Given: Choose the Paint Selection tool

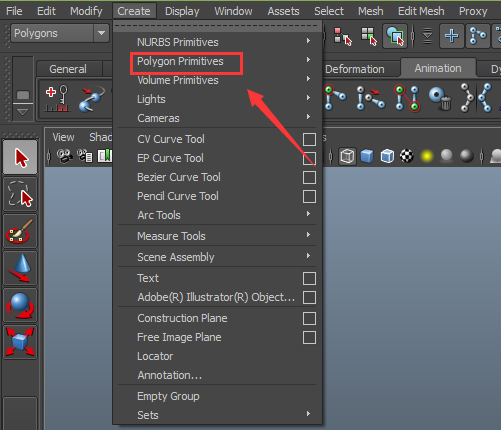Looking at the screenshot, I should (20, 231).
